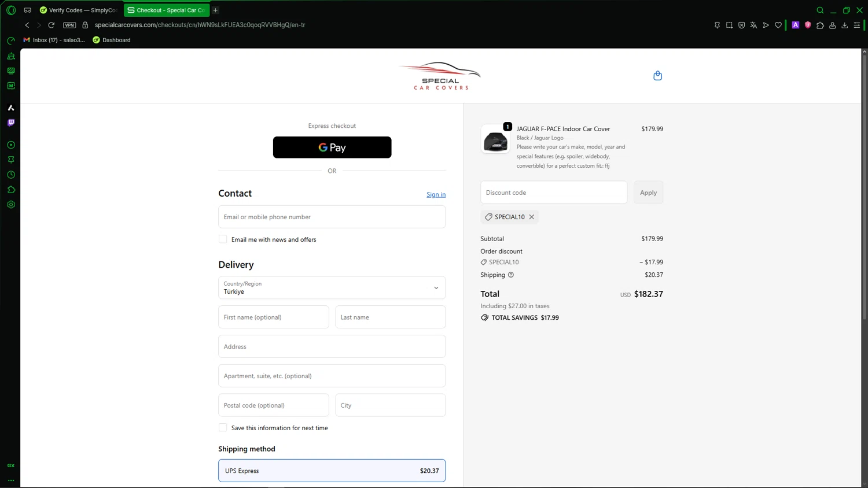Pay with the Google Pay button
The width and height of the screenshot is (868, 488).
click(x=332, y=147)
